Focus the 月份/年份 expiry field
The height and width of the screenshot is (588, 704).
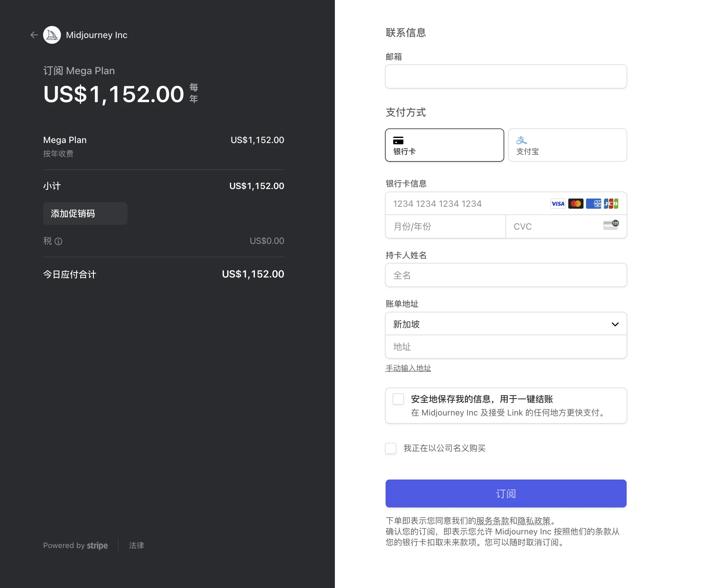coord(446,227)
